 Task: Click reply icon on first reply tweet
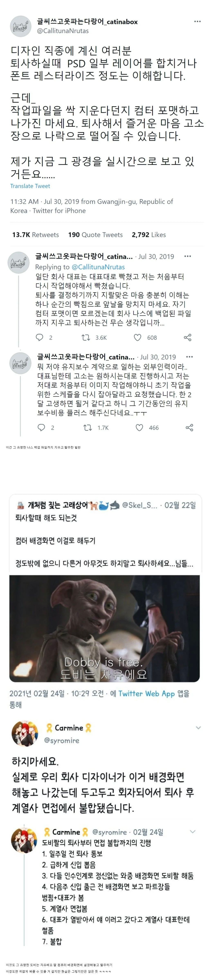click(x=40, y=337)
